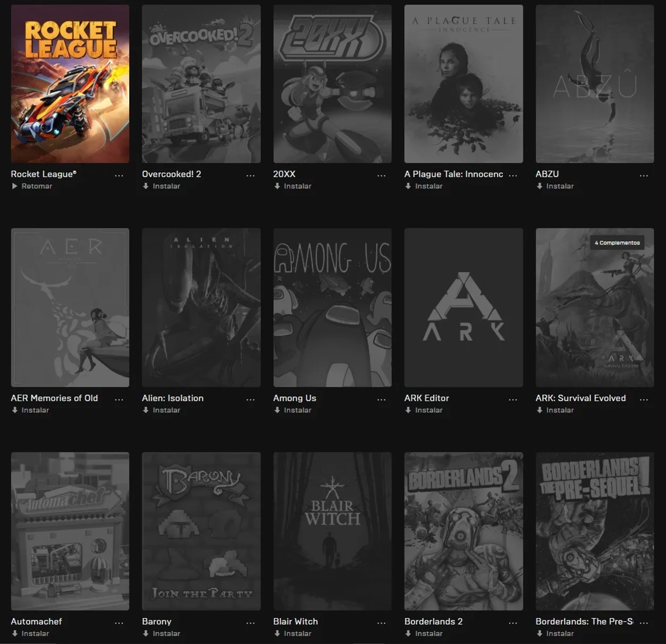
Task: Select the 20XX cover art
Action: pos(333,84)
